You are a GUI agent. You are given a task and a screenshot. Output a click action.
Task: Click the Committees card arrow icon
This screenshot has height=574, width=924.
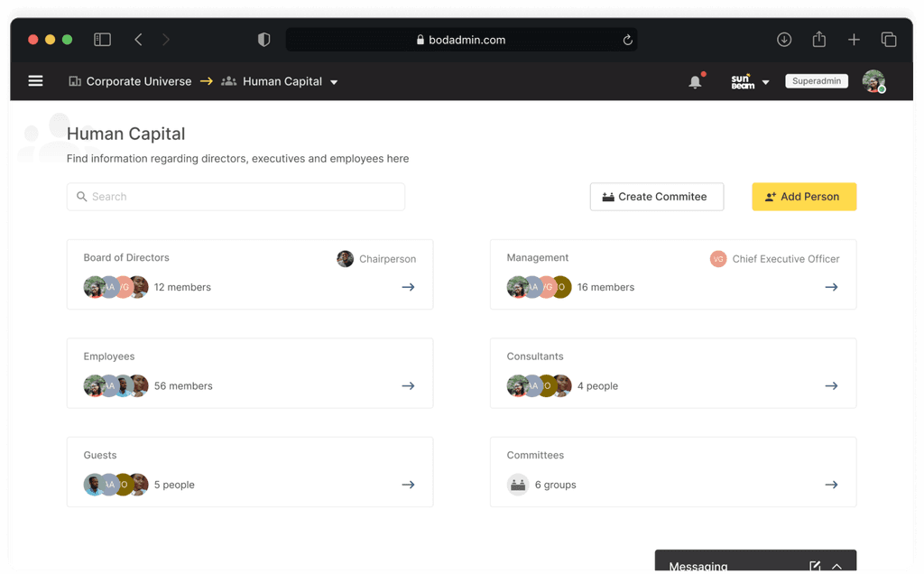tap(831, 485)
